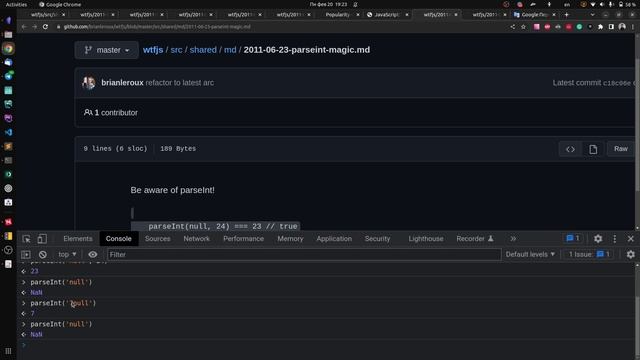Open the master branch dropdown
Image resolution: width=640 pixels, height=360 pixels.
[107, 50]
